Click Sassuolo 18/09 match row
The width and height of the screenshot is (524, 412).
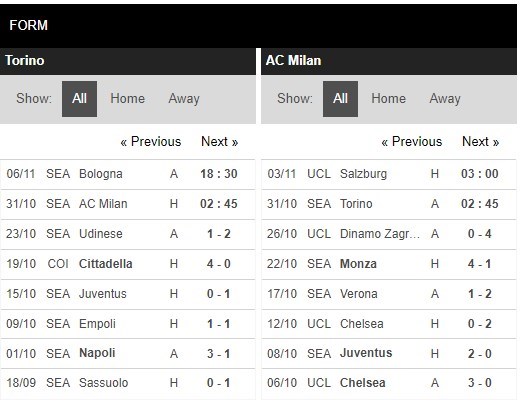(128, 383)
